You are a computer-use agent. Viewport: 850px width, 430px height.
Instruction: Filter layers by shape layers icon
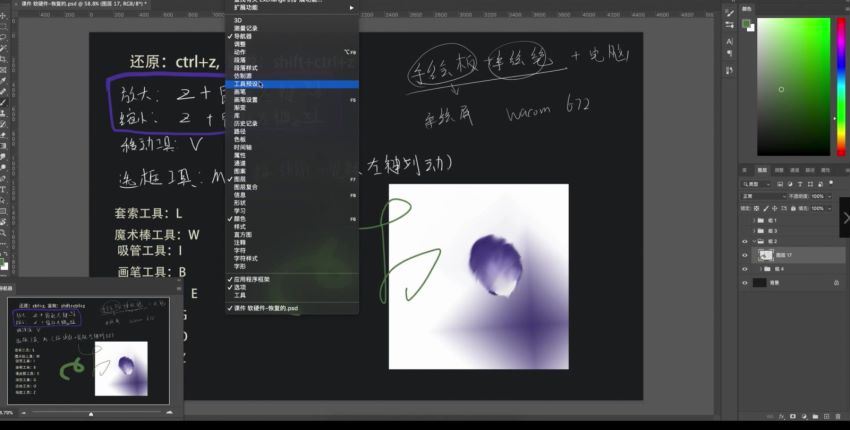[810, 184]
